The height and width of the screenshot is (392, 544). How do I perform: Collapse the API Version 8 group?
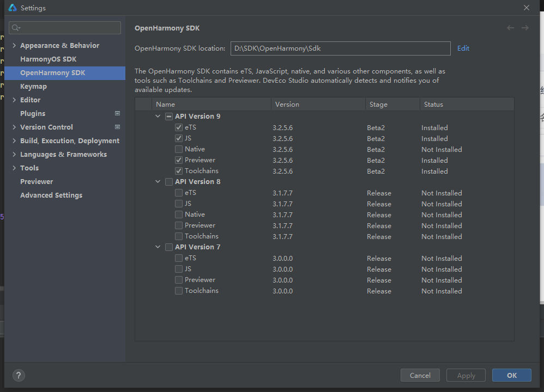pyautogui.click(x=158, y=181)
